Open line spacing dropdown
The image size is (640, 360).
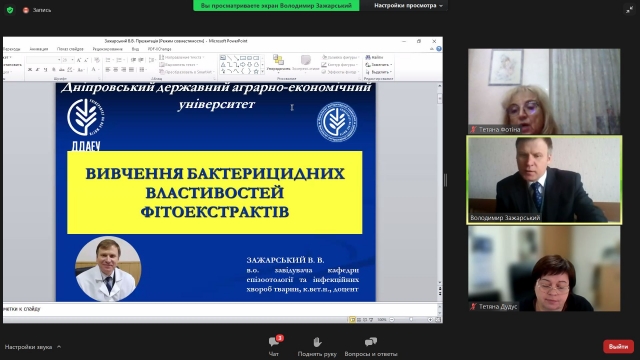152,60
